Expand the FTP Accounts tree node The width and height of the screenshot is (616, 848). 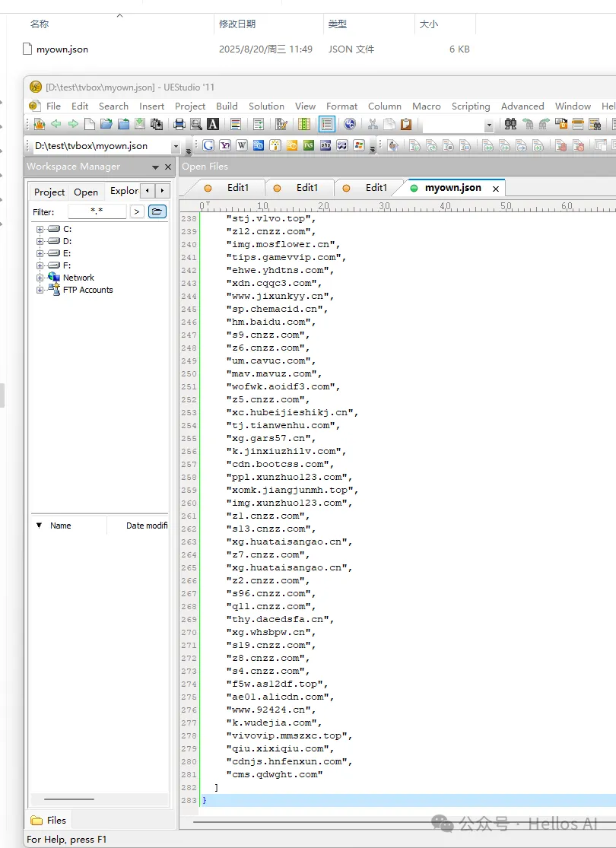point(40,290)
